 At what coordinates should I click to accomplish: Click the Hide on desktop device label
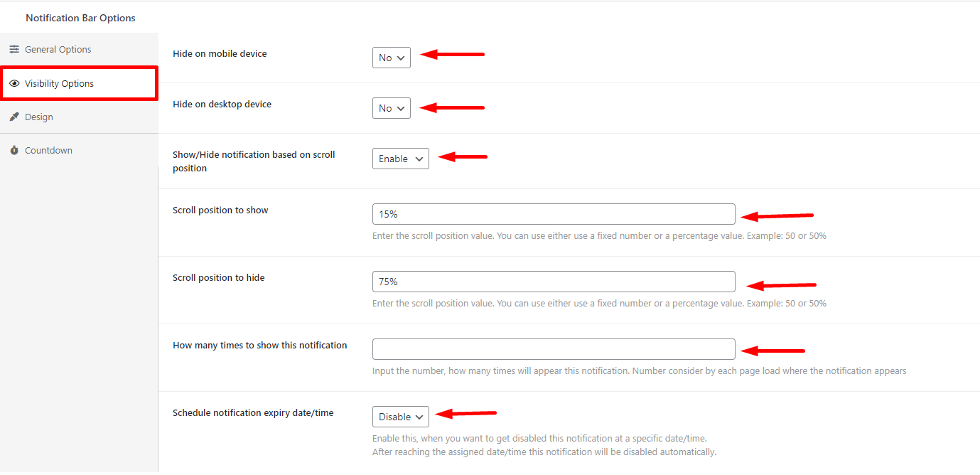click(x=222, y=104)
